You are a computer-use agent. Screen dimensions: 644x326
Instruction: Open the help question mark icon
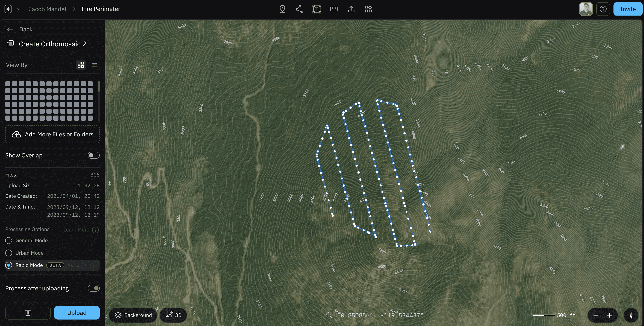pos(603,9)
